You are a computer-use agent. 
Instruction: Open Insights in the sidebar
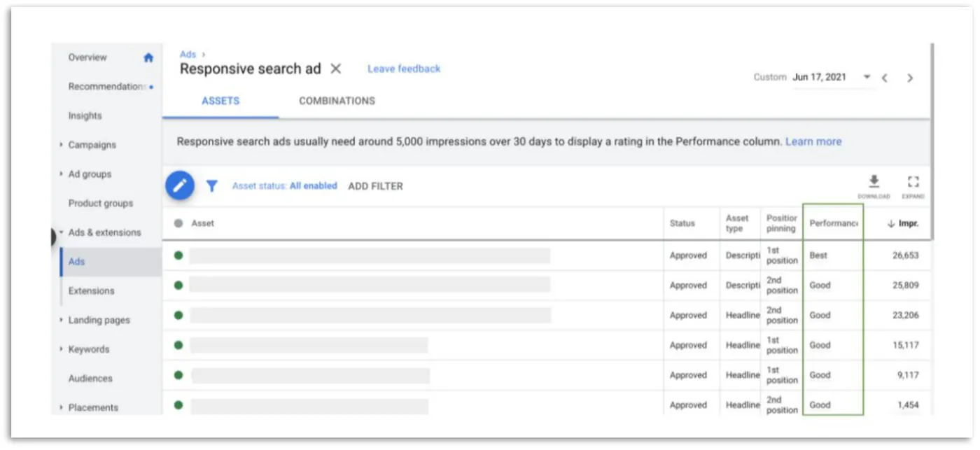click(85, 116)
